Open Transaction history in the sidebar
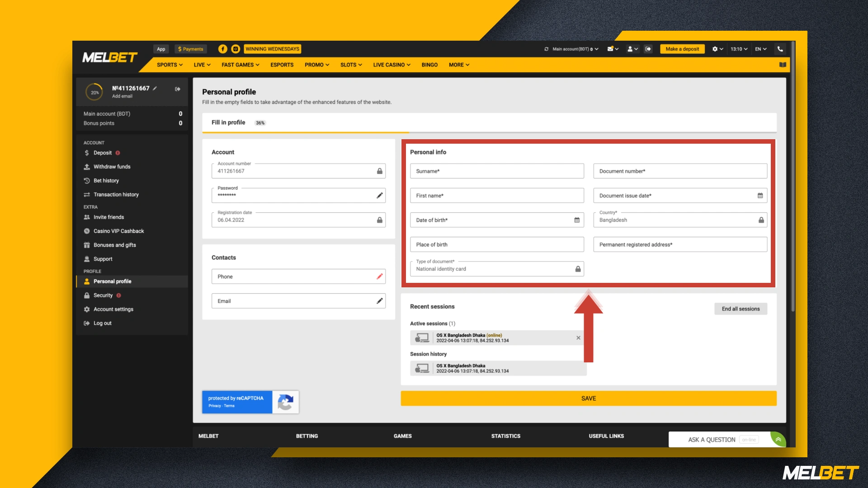Image resolution: width=868 pixels, height=488 pixels. (x=116, y=194)
